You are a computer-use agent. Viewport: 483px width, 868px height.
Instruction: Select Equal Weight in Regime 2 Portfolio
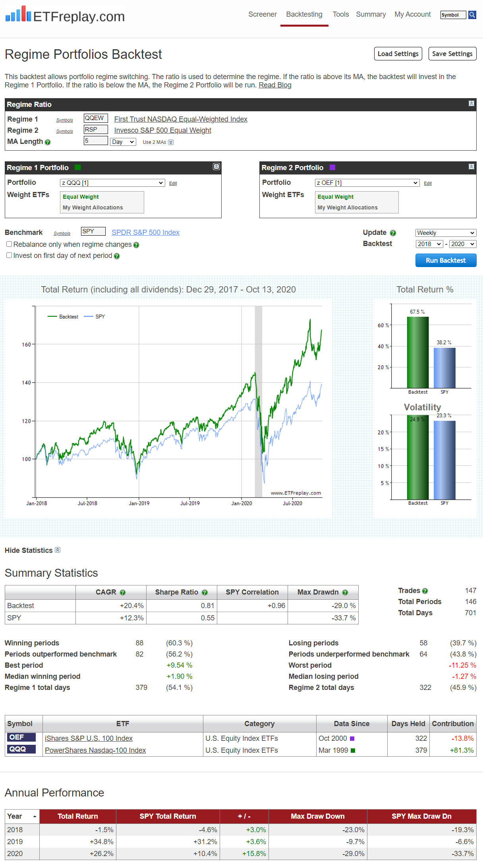[x=336, y=197]
